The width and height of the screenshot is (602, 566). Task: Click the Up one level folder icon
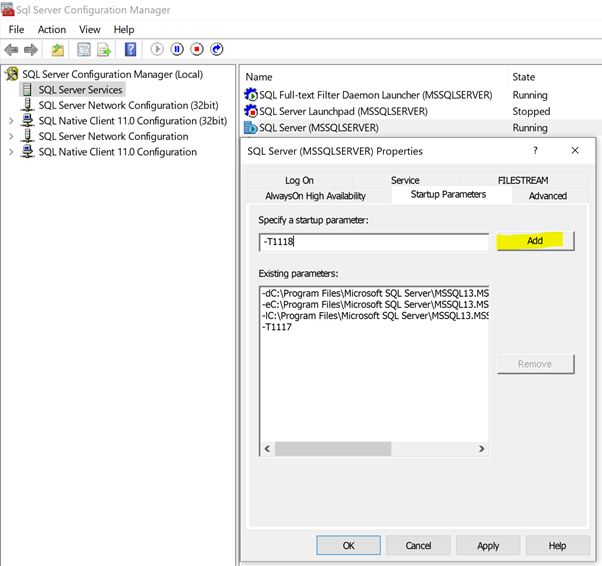click(58, 50)
